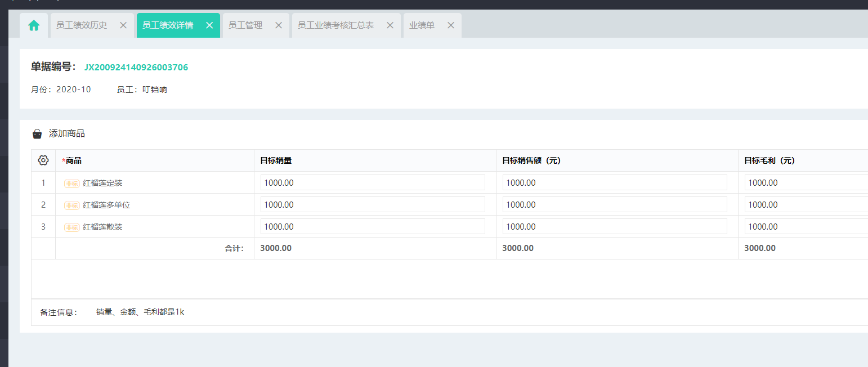Image resolution: width=868 pixels, height=367 pixels.
Task: Edit 目标销量 field for 红榴莲多单位
Action: pyautogui.click(x=373, y=204)
